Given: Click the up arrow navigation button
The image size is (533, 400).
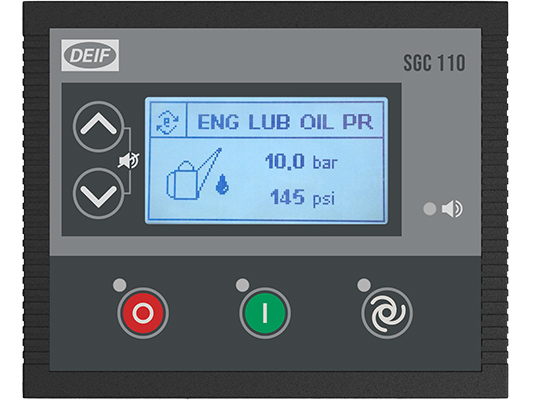Looking at the screenshot, I should tap(99, 126).
